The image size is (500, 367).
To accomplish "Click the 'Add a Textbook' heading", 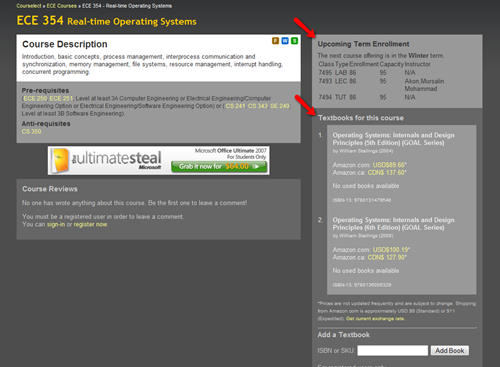I will coord(344,335).
